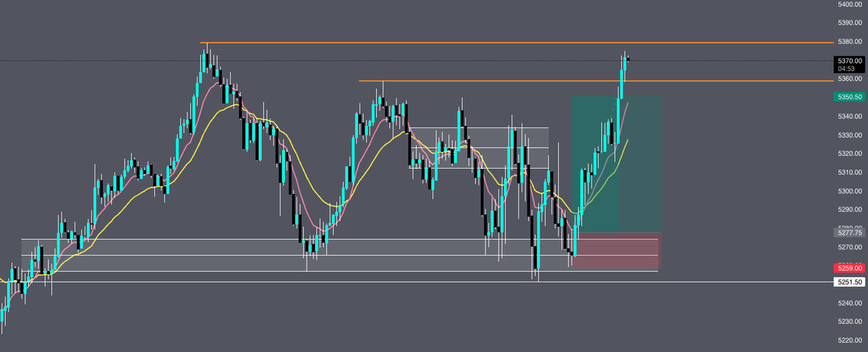Click the current price label 5370.00
Screen dimensions: 868x352
pyautogui.click(x=848, y=61)
